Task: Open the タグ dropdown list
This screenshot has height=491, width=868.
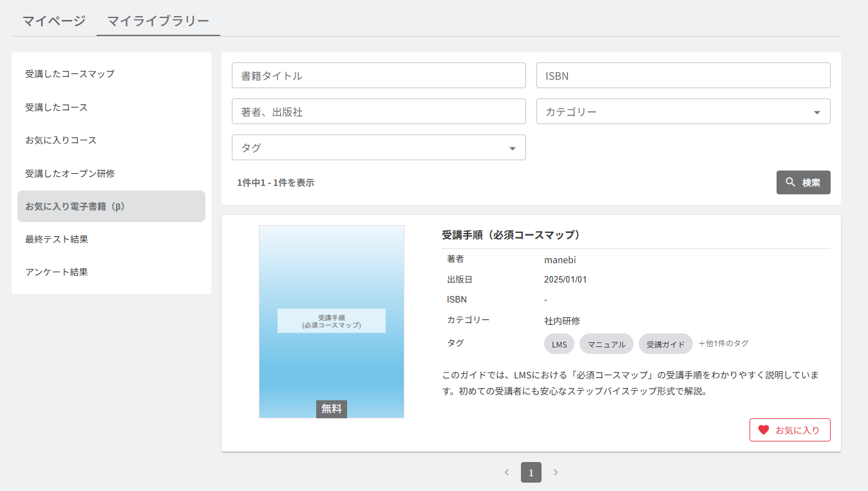Action: pos(379,147)
